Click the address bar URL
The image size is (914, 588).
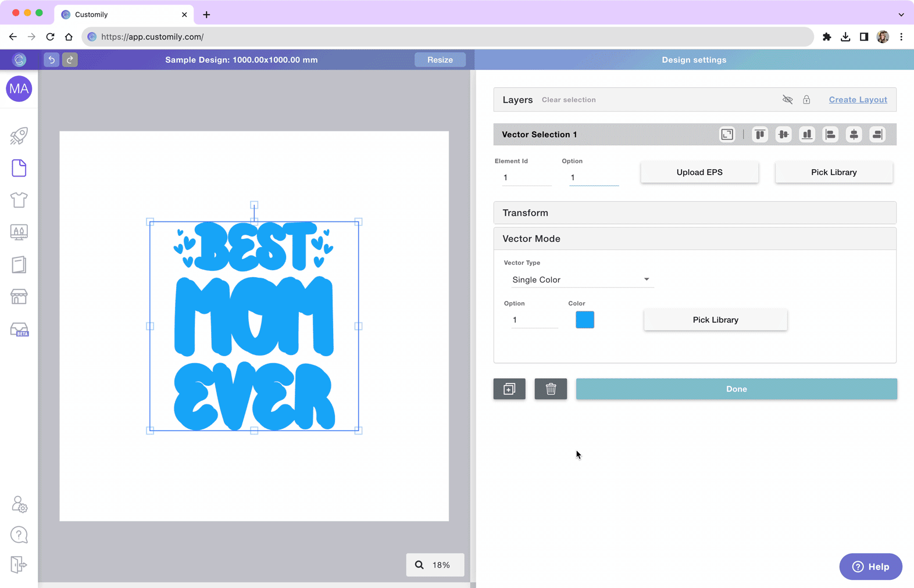pos(152,37)
